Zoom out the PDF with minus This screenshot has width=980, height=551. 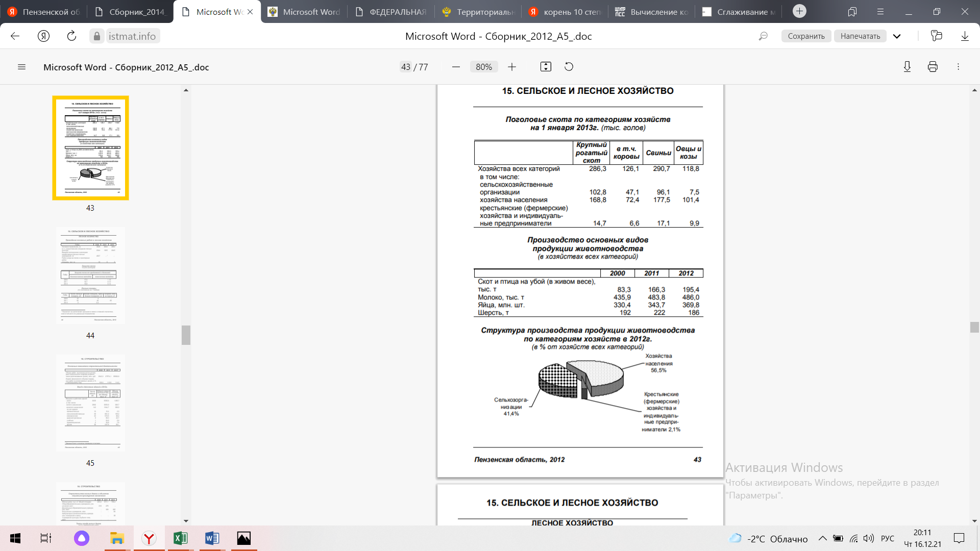click(x=456, y=67)
